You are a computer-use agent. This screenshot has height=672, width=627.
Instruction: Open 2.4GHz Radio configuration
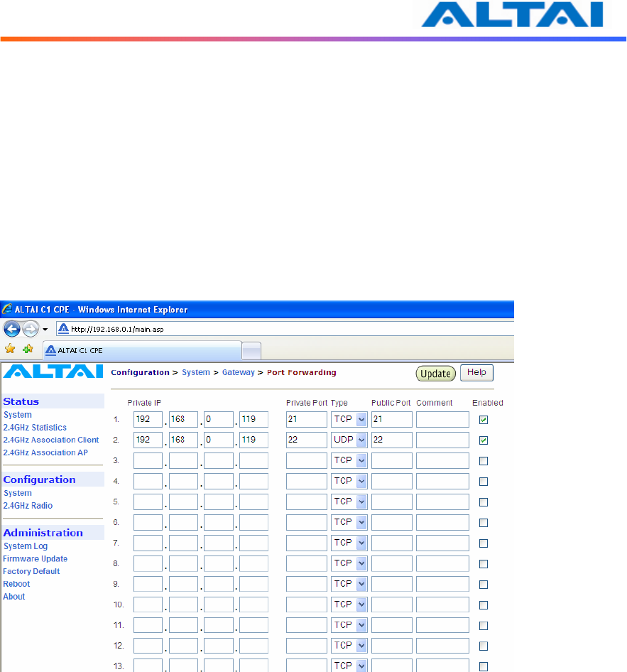pyautogui.click(x=28, y=506)
